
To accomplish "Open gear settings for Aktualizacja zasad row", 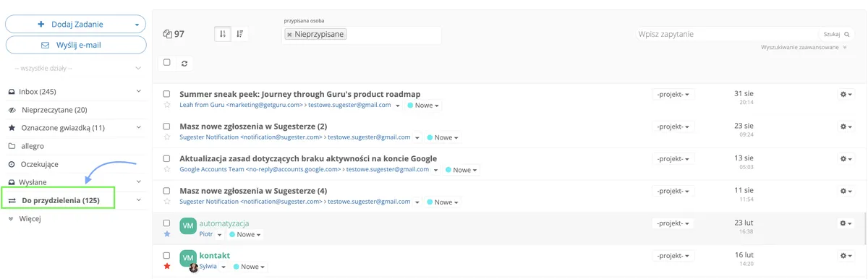I will [846, 159].
